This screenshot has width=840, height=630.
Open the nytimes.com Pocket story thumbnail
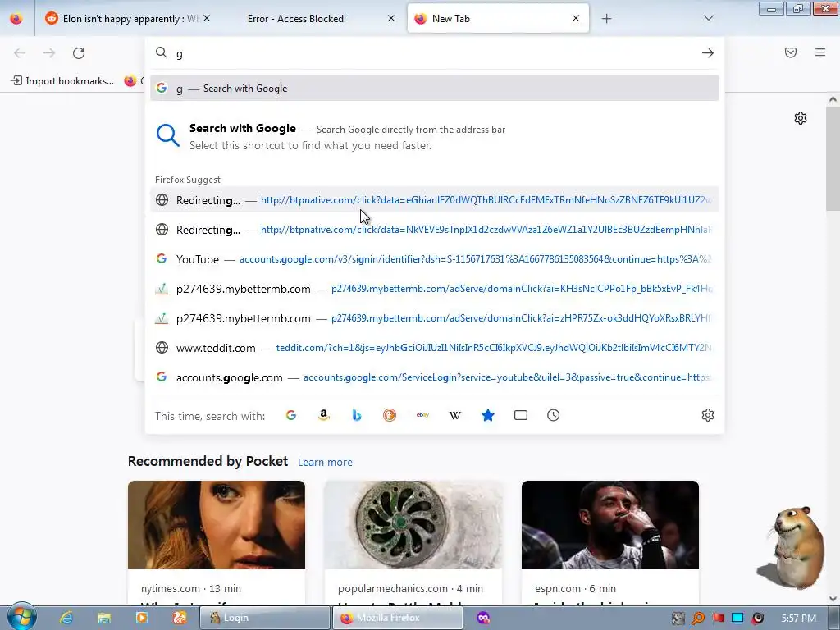point(217,525)
